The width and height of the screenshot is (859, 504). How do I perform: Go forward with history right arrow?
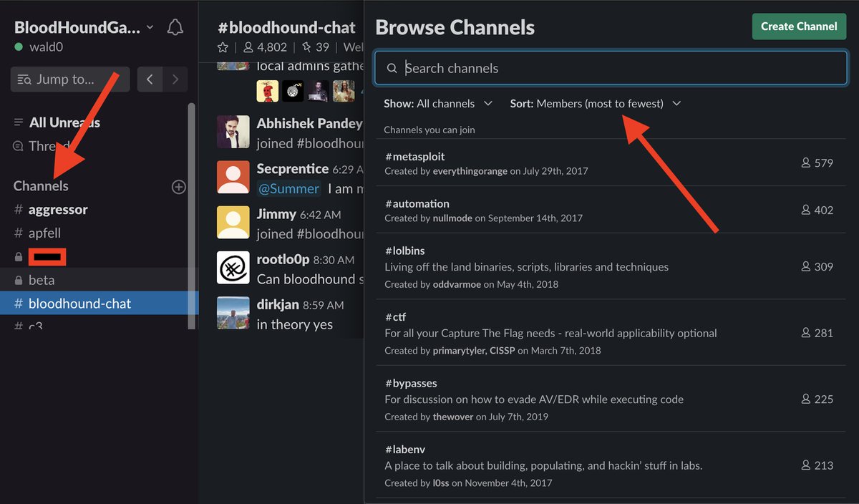(x=175, y=79)
